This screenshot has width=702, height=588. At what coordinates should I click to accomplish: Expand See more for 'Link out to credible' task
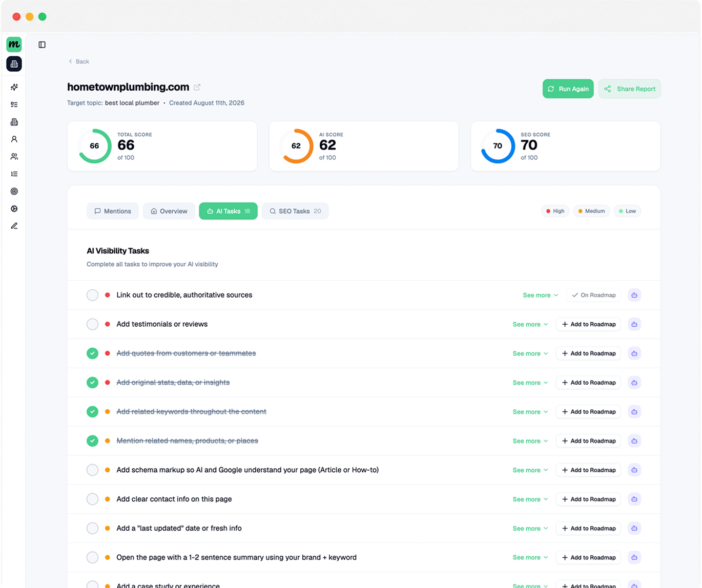pos(540,296)
